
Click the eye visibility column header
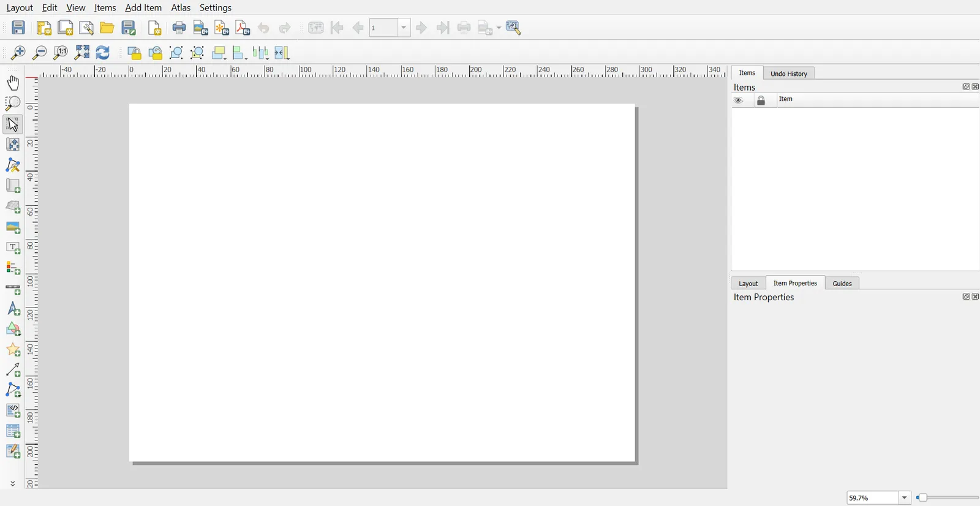739,100
